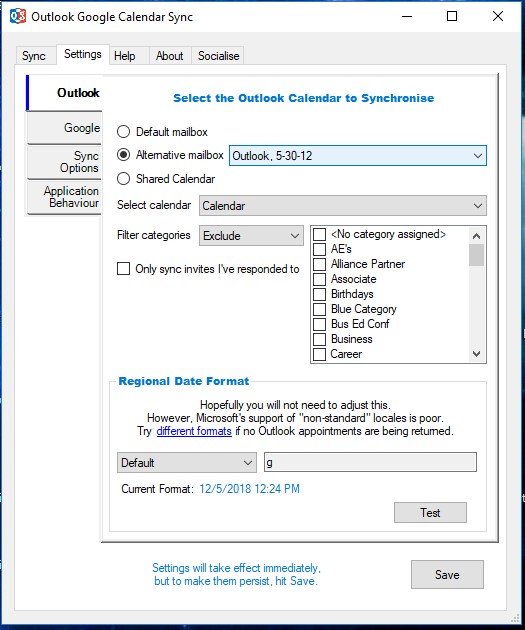The height and width of the screenshot is (630, 525).
Task: Toggle 'Only sync invites I've responded to'
Action: tap(123, 268)
